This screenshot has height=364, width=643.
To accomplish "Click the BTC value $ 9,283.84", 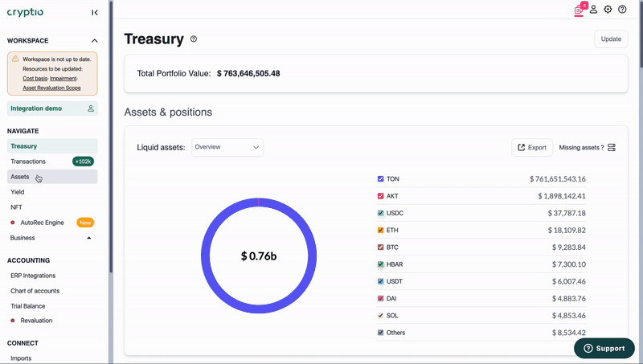I will tap(569, 247).
